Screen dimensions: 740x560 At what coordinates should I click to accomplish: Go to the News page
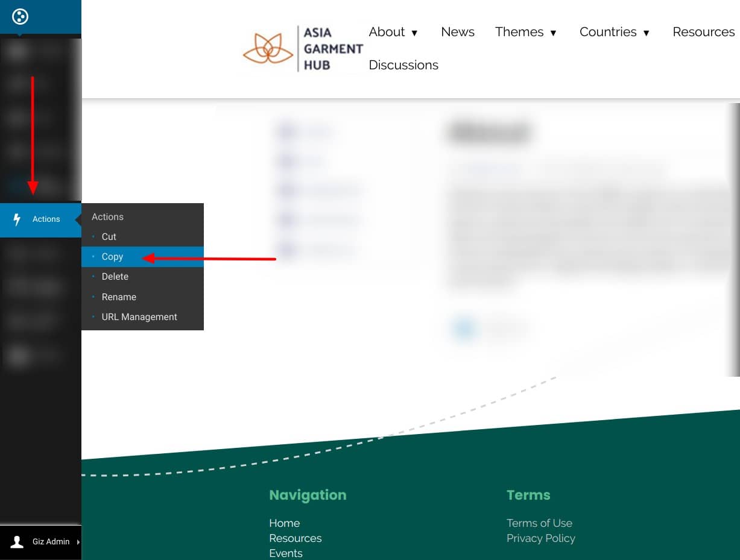tap(458, 32)
